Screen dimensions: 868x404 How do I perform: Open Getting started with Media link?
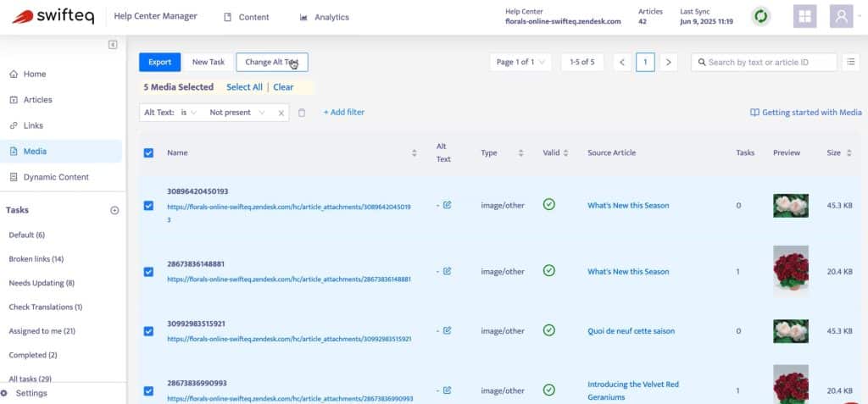point(805,113)
